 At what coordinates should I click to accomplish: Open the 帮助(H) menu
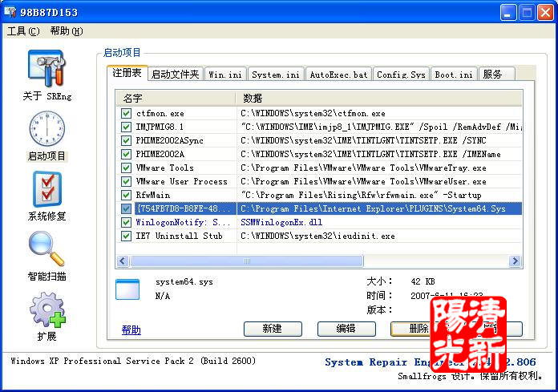pos(67,31)
